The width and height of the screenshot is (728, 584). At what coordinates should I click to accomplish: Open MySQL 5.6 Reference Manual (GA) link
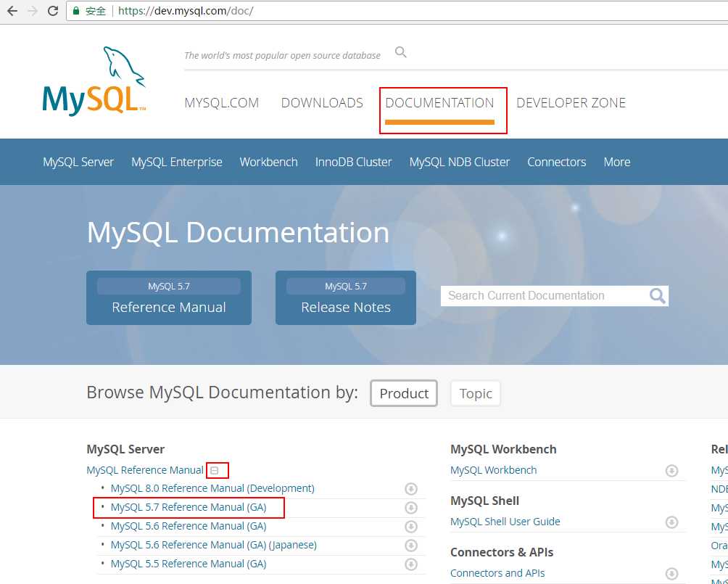(x=189, y=527)
